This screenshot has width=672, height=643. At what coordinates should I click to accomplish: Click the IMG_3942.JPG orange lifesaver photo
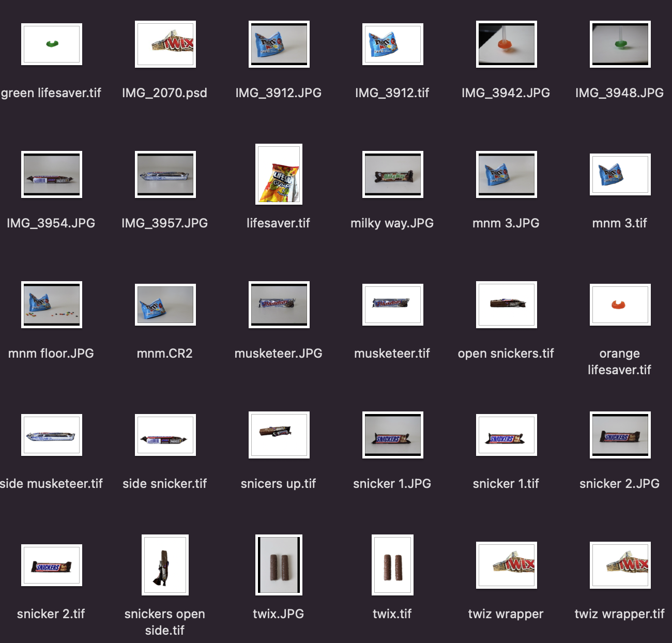click(507, 44)
